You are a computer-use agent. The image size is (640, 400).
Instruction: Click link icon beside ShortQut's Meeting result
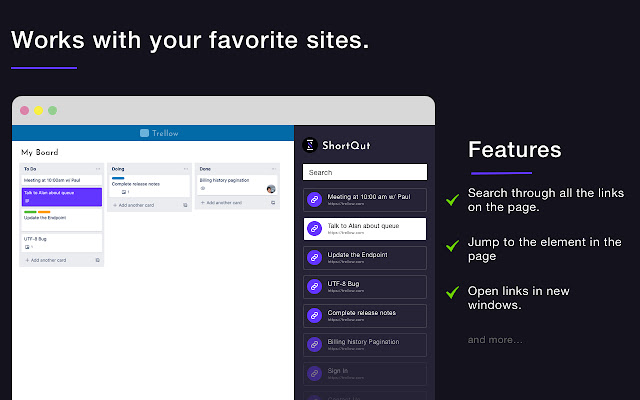[x=314, y=199]
